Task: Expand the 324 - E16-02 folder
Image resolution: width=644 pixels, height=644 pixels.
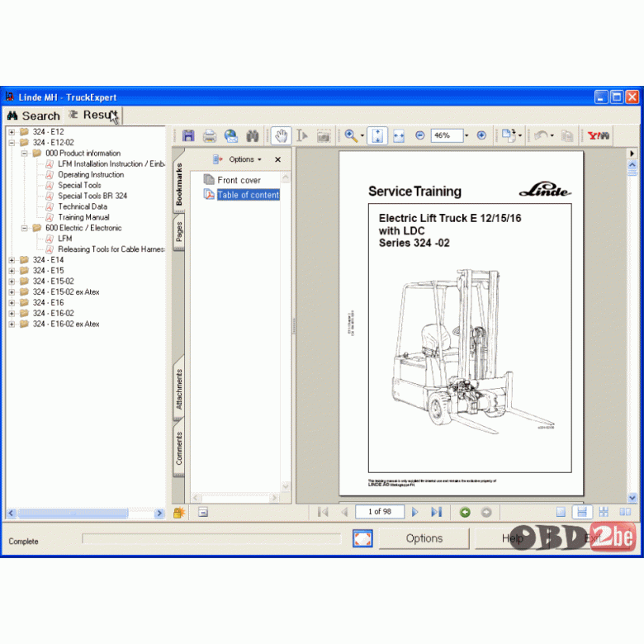Action: pyautogui.click(x=12, y=314)
